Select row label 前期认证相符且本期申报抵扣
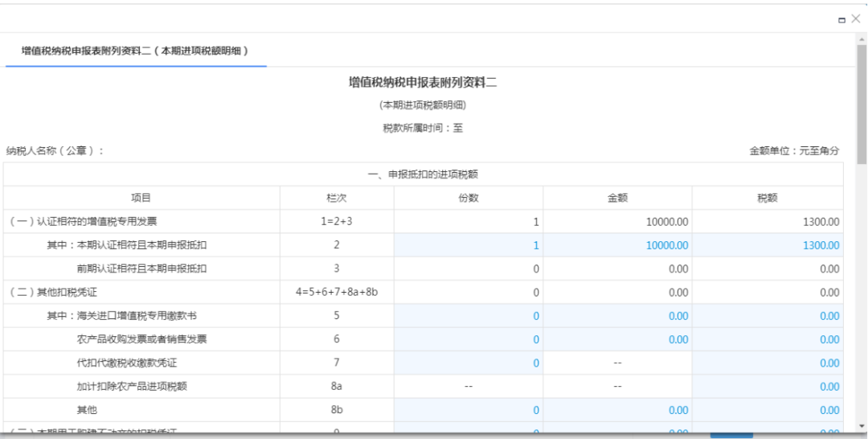This screenshot has height=439, width=868. pyautogui.click(x=141, y=269)
